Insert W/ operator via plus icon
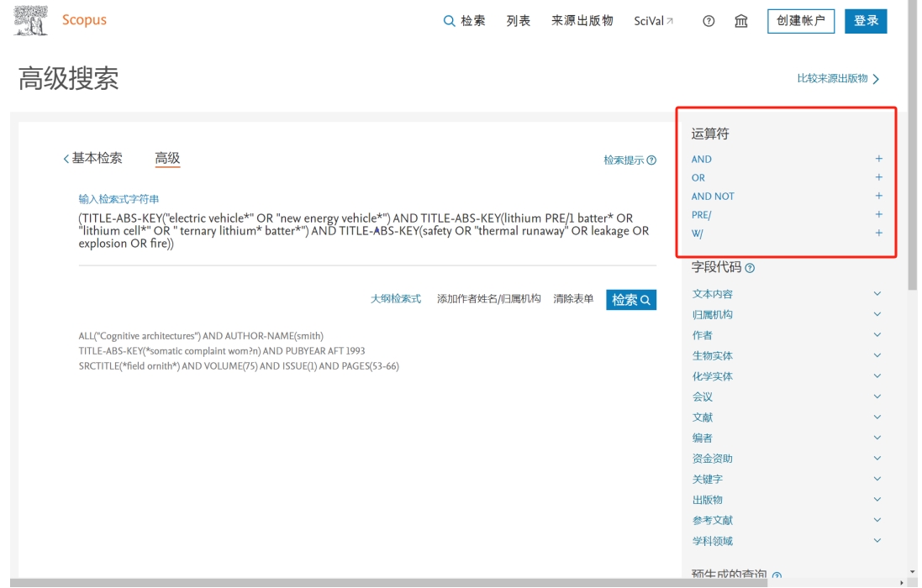The width and height of the screenshot is (922, 588). [878, 234]
